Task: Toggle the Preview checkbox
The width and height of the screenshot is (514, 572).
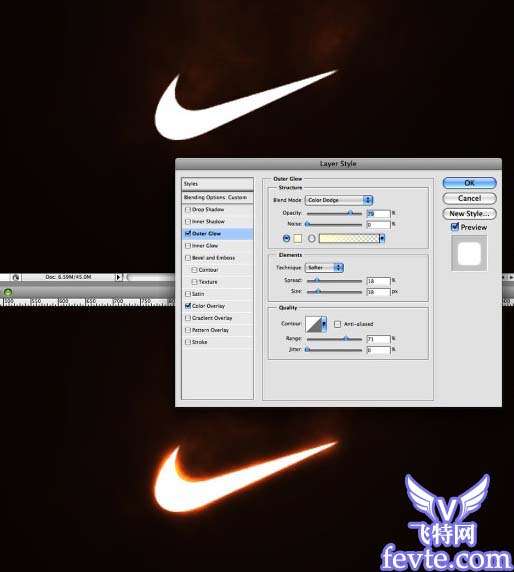Action: click(455, 227)
